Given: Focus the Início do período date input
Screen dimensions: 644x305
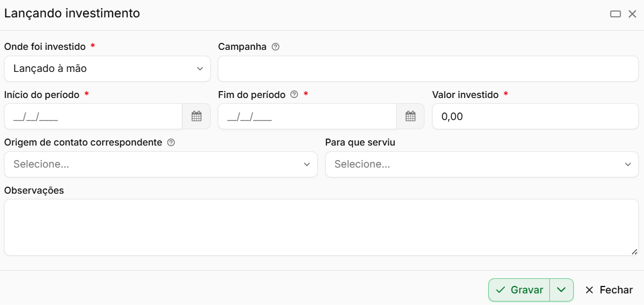Looking at the screenshot, I should [93, 117].
